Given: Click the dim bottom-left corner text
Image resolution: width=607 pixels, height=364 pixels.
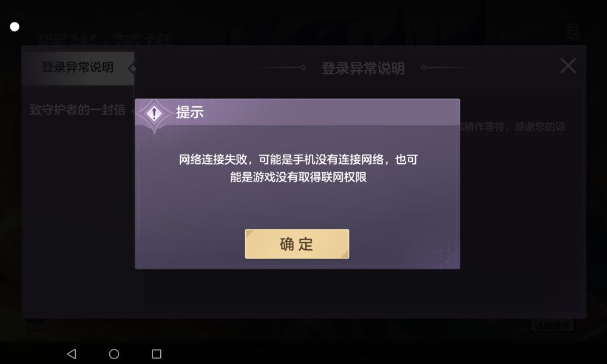Looking at the screenshot, I should coord(36,327).
